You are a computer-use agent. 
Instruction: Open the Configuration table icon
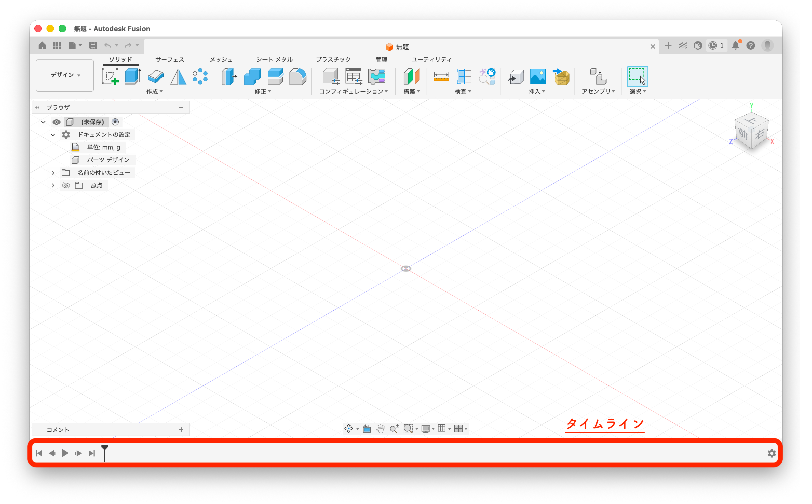click(x=354, y=76)
